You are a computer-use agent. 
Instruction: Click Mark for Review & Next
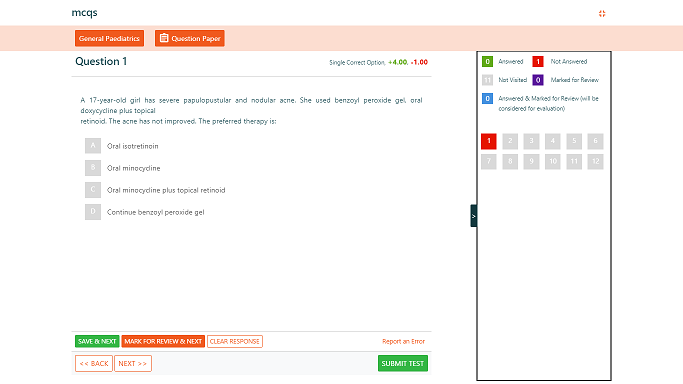point(163,341)
